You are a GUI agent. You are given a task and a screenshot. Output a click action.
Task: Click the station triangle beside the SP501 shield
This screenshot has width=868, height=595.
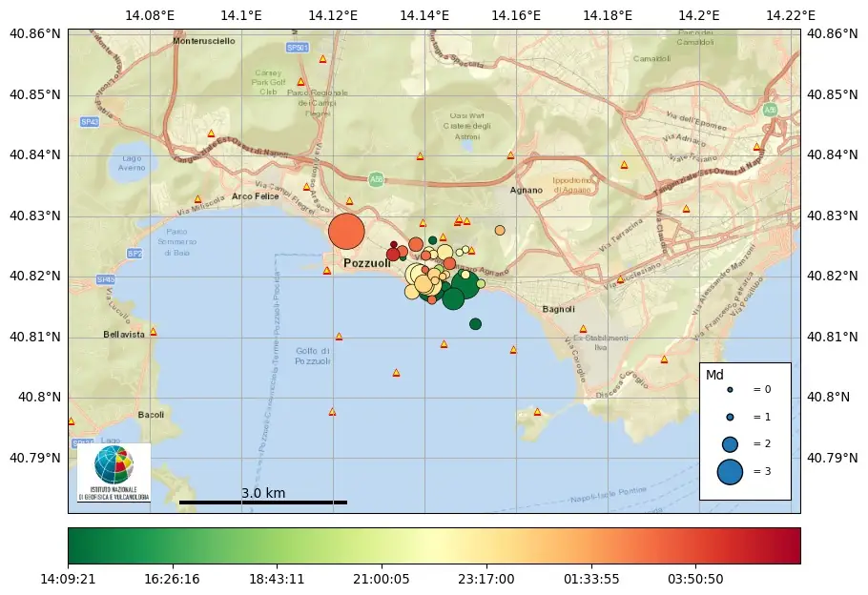(x=322, y=59)
